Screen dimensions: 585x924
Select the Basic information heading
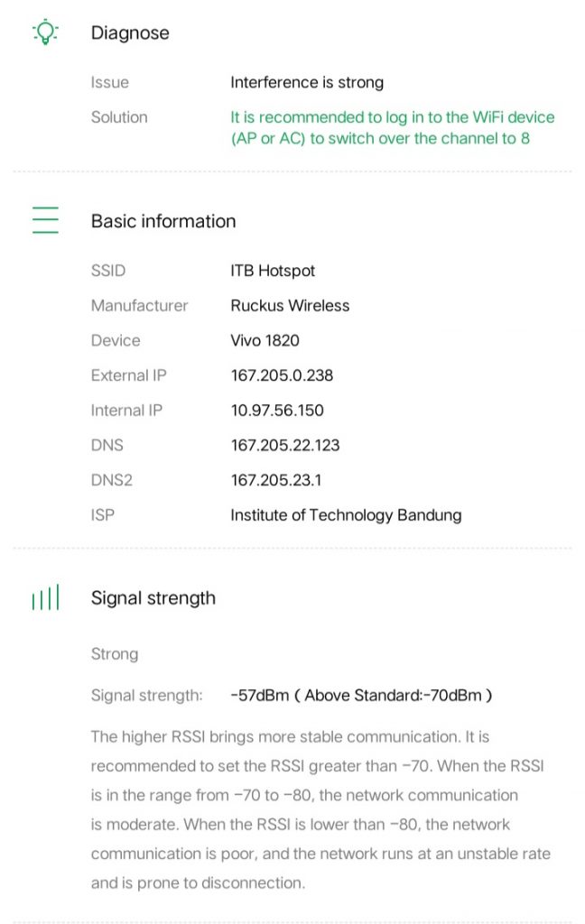coord(163,221)
